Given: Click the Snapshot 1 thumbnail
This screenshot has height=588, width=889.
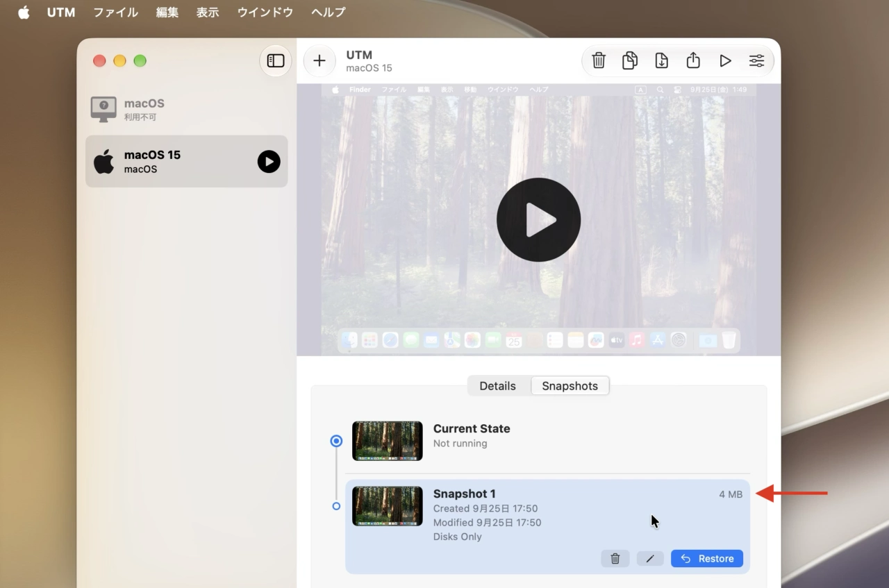Looking at the screenshot, I should pyautogui.click(x=388, y=506).
